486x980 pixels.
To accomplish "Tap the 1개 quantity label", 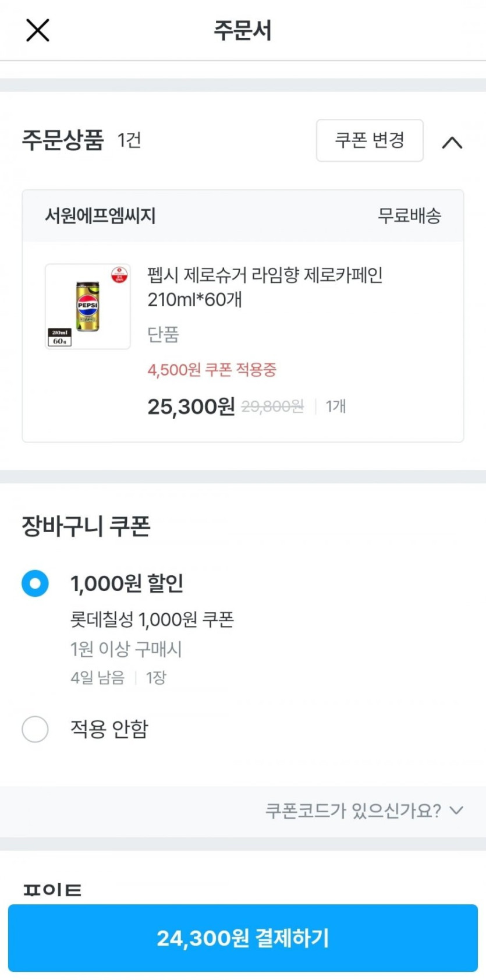I will (336, 406).
